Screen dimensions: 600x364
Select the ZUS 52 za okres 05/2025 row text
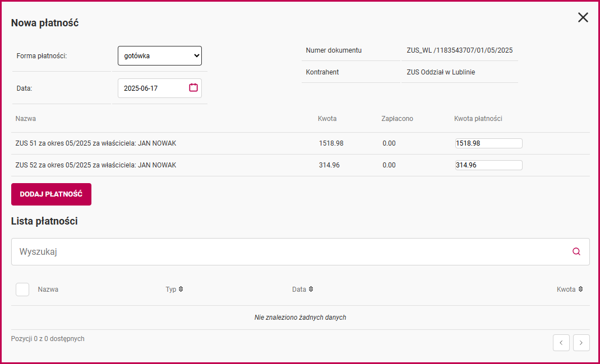tap(96, 165)
